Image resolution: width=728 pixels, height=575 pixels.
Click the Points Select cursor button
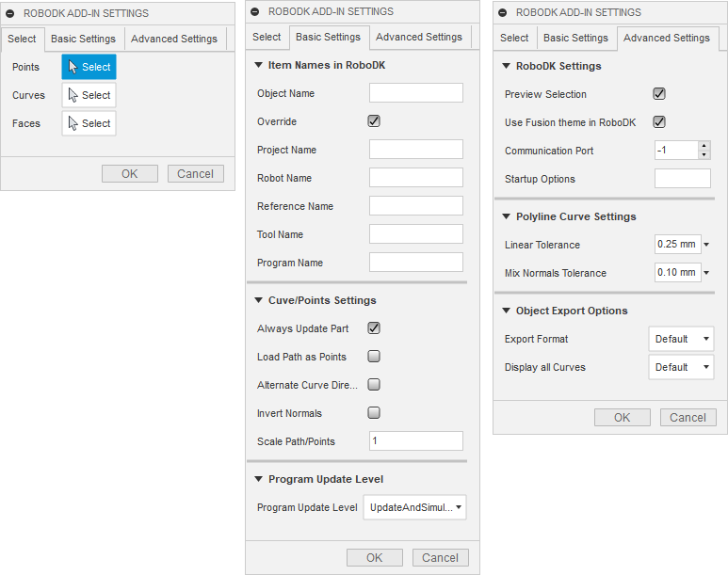coord(89,67)
